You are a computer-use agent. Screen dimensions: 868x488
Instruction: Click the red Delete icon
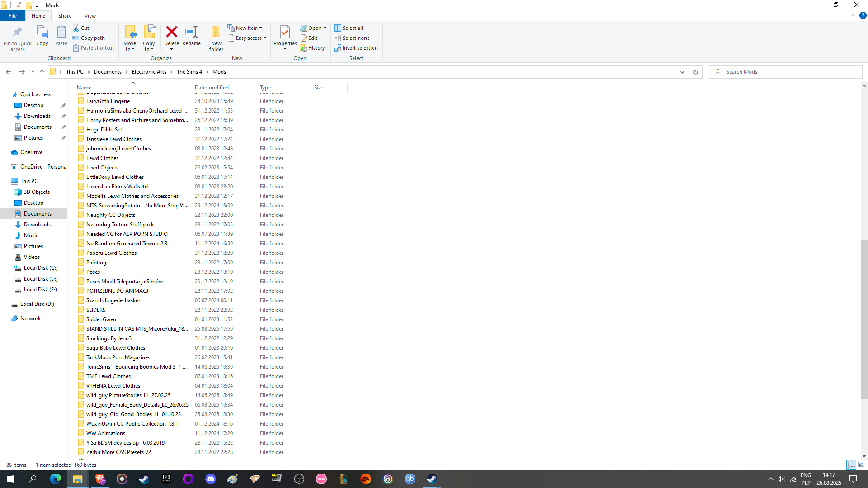(171, 32)
